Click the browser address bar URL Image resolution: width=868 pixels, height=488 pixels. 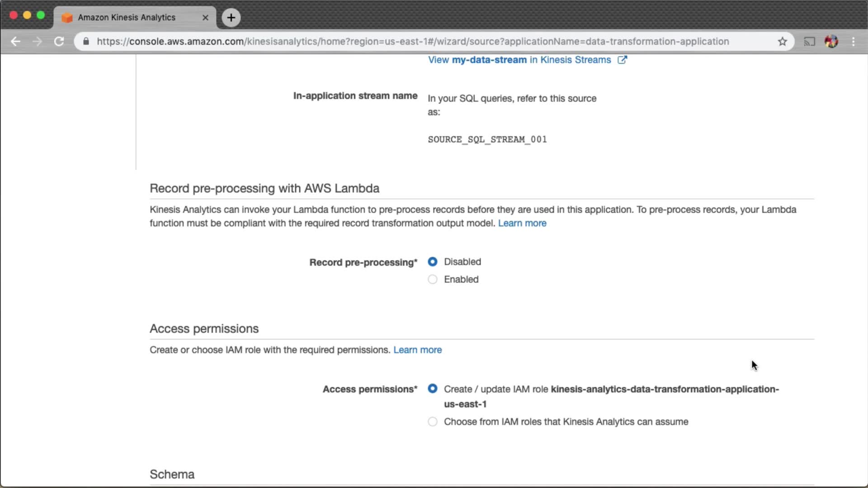click(412, 42)
